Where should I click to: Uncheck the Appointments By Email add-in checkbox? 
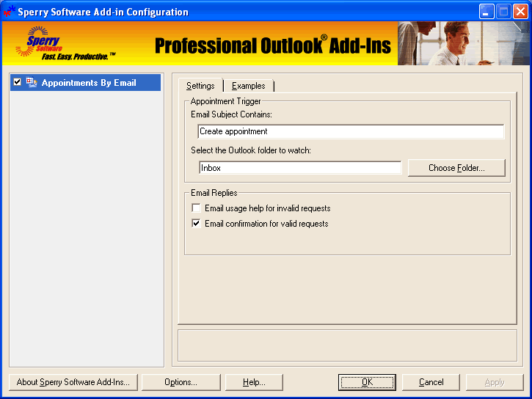click(x=18, y=83)
